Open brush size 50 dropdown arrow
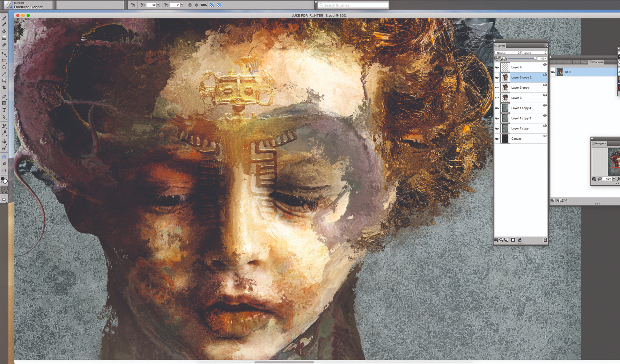Screen dimensions: 620x364 (x=158, y=5)
